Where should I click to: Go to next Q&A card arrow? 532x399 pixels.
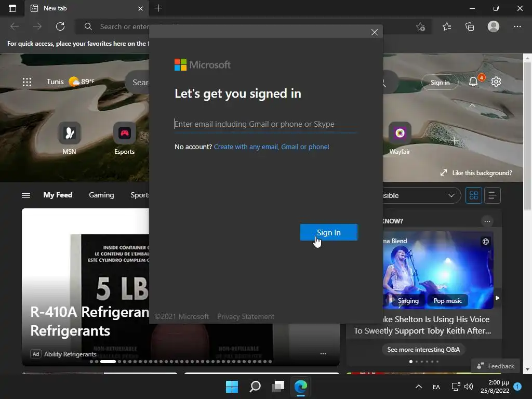(497, 298)
